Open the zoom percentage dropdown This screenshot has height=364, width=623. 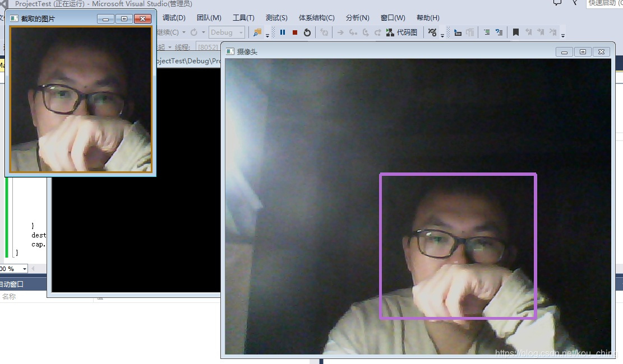25,269
